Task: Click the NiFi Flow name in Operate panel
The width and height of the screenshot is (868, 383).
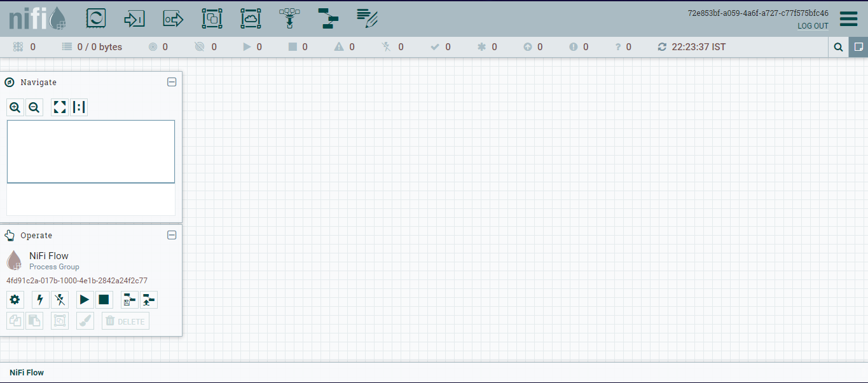Action: 49,256
